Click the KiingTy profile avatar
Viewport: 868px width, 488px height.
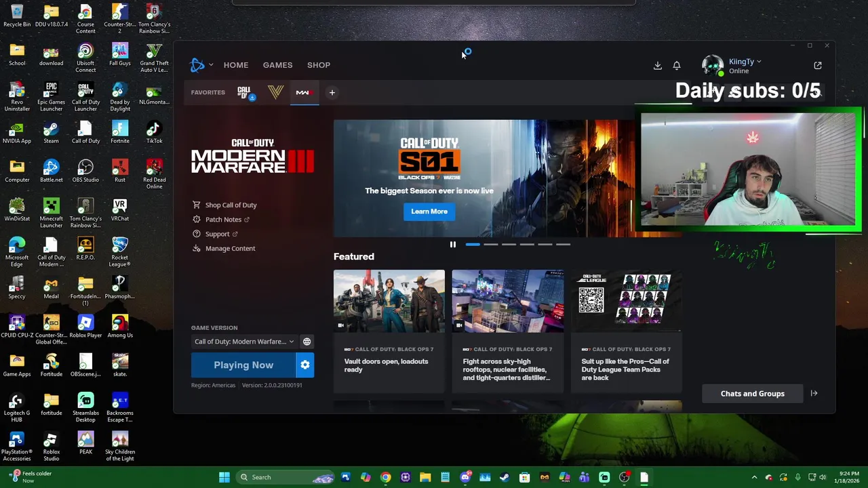click(x=712, y=65)
